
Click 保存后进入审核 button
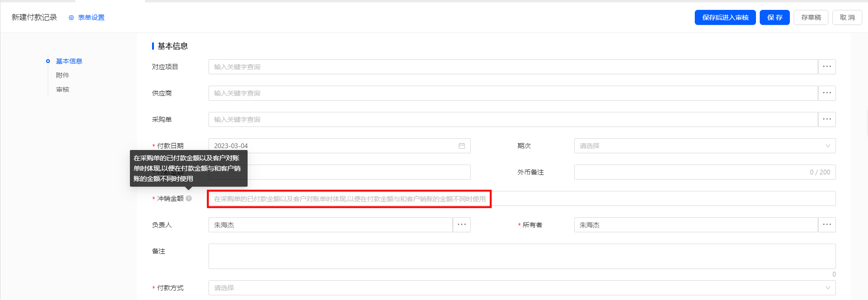click(x=725, y=17)
